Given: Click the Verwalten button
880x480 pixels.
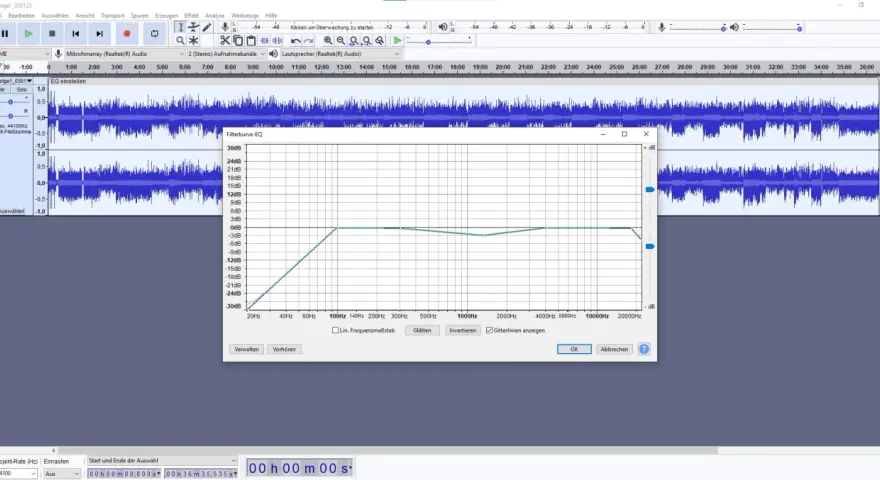Looking at the screenshot, I should [x=246, y=349].
